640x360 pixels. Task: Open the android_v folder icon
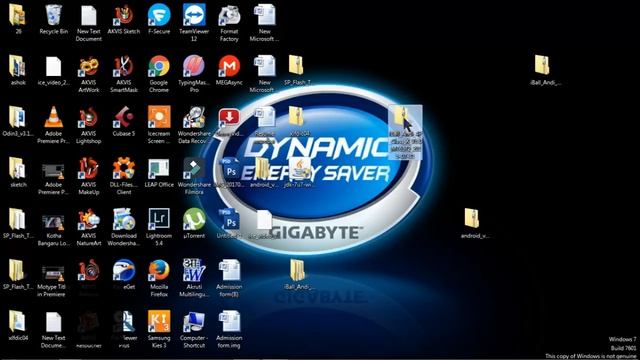pyautogui.click(x=263, y=168)
